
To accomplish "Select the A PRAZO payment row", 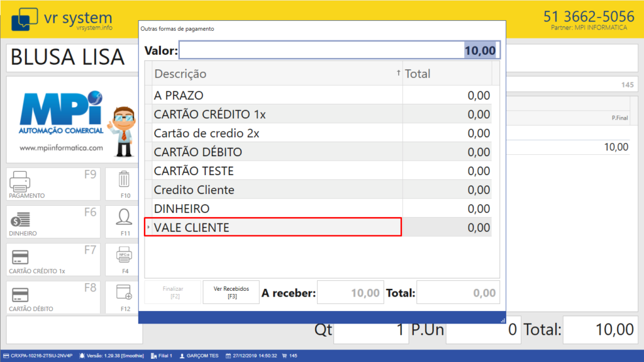I will pyautogui.click(x=277, y=95).
